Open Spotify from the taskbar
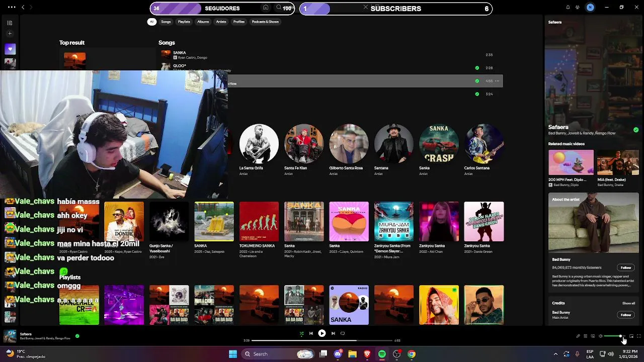 point(382,354)
